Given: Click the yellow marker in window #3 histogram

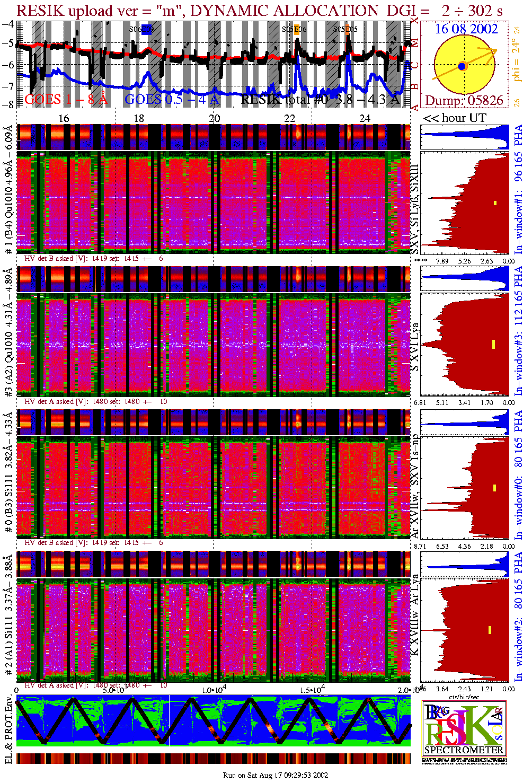Looking at the screenshot, I should click(493, 344).
